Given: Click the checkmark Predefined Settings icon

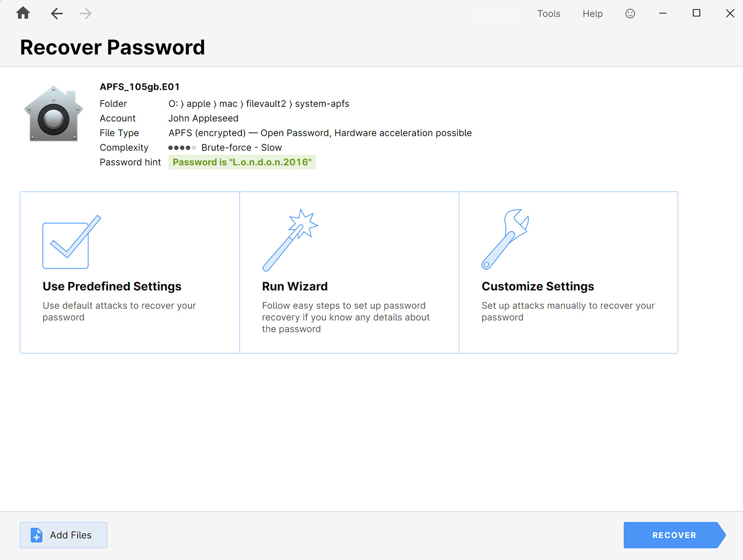Looking at the screenshot, I should [72, 242].
